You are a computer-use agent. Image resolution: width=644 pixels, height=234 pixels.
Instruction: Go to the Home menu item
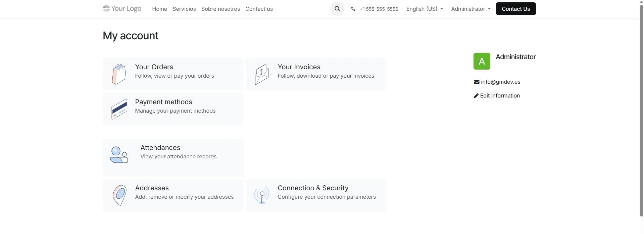click(x=159, y=9)
